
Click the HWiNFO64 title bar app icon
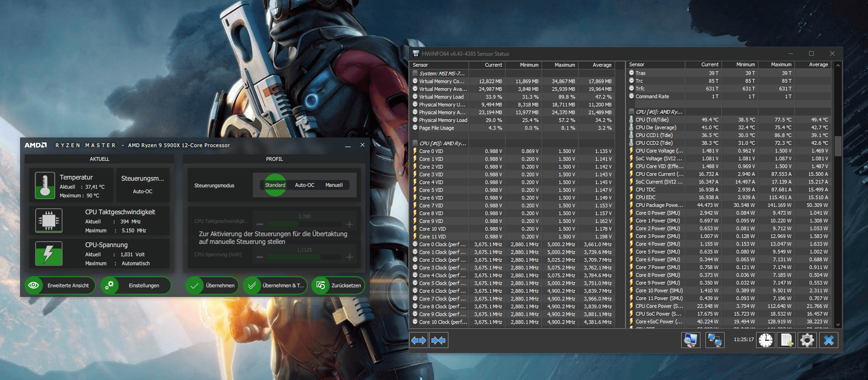(x=416, y=53)
